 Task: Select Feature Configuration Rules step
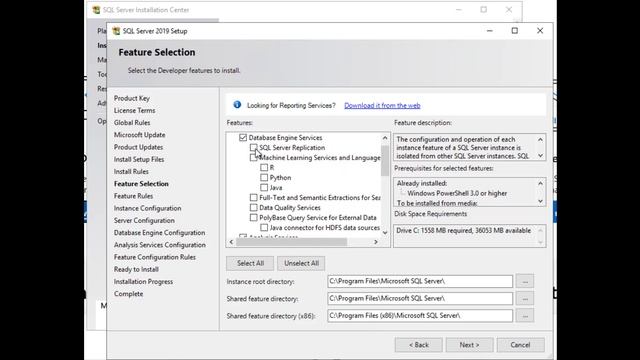[155, 257]
